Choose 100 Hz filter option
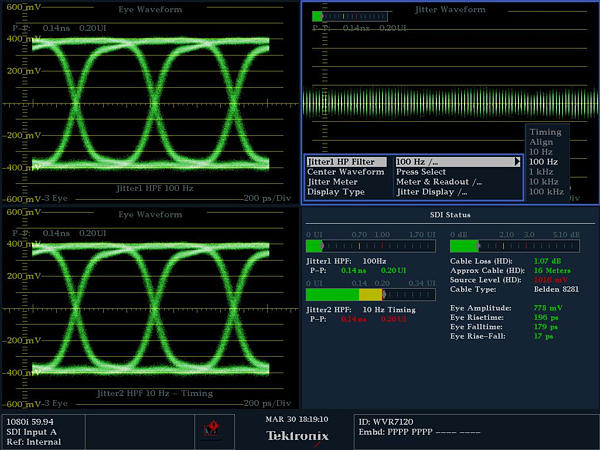Viewport: 600px width, 450px height. click(x=543, y=161)
